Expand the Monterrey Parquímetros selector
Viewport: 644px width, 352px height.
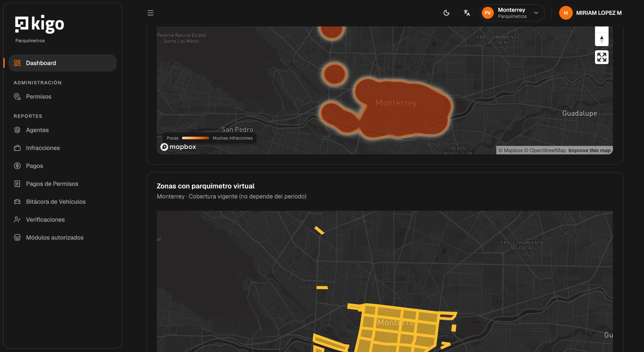click(512, 13)
